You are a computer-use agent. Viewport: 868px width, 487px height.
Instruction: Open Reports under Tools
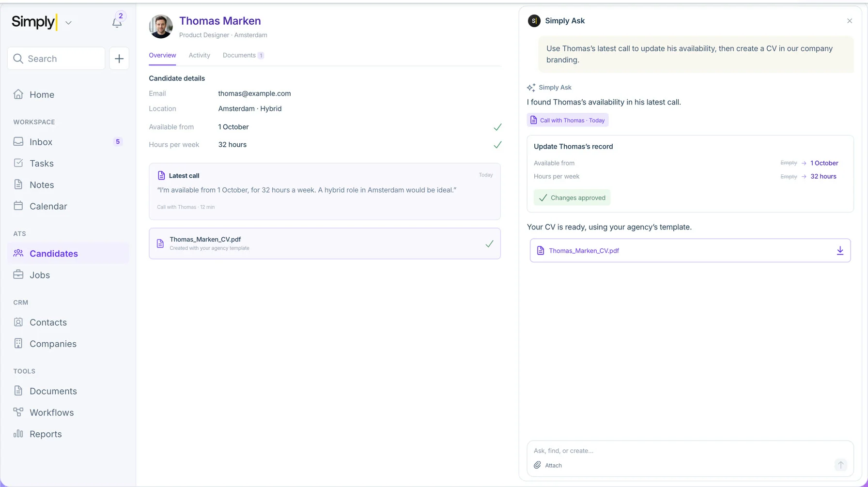coord(68,433)
